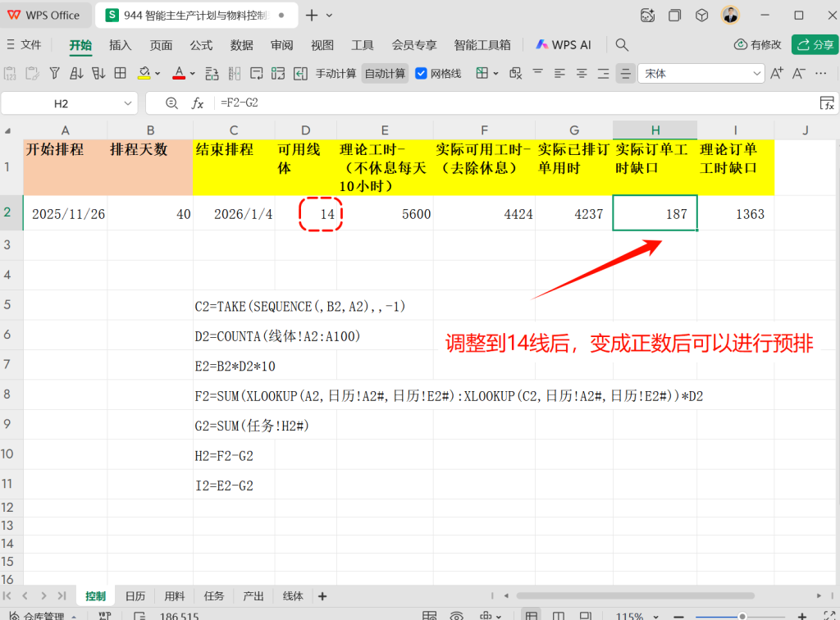Click the 分享 share button

click(815, 45)
